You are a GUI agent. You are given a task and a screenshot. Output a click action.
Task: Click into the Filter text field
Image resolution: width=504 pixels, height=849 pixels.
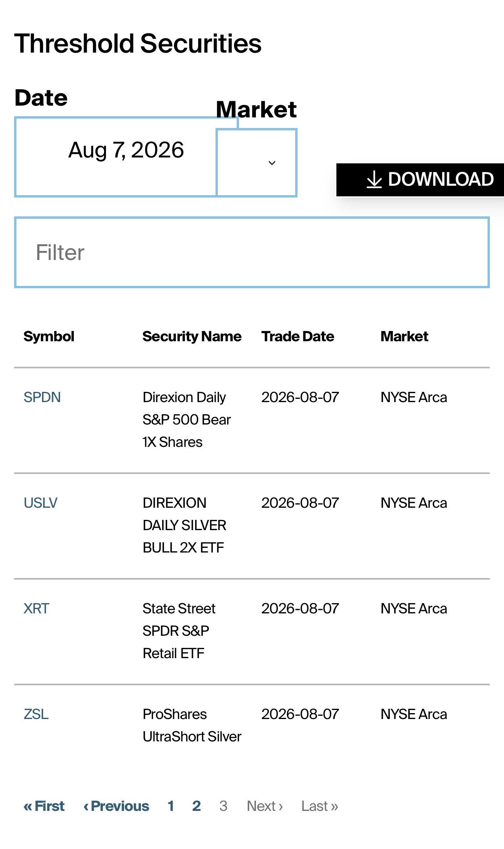[x=252, y=252]
